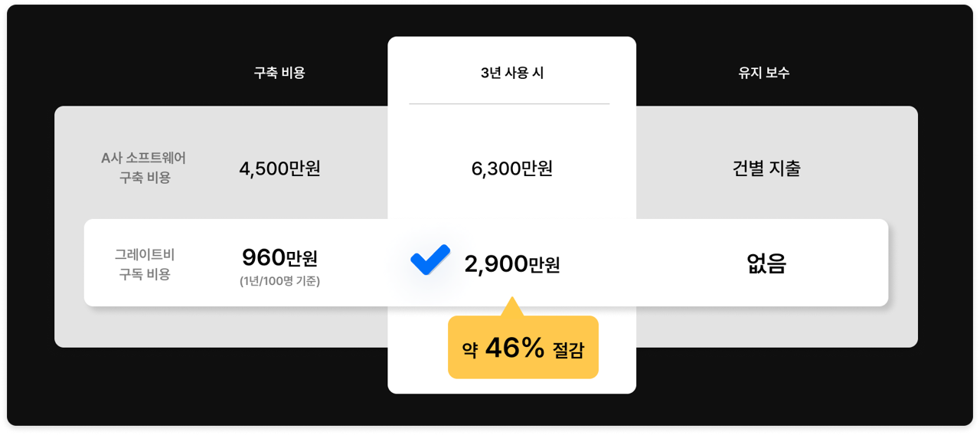Click the '4,500만원' build cost value
The image size is (980, 435).
click(279, 168)
